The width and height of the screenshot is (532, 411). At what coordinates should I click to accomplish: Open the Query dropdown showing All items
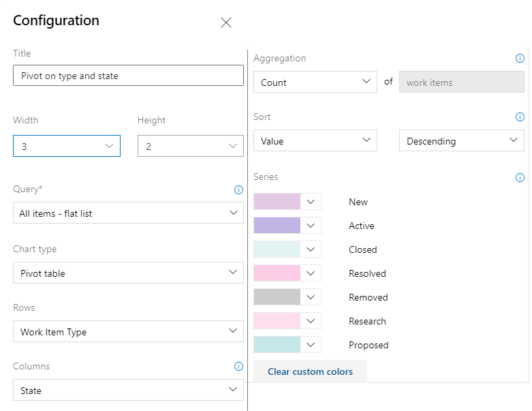tap(128, 213)
